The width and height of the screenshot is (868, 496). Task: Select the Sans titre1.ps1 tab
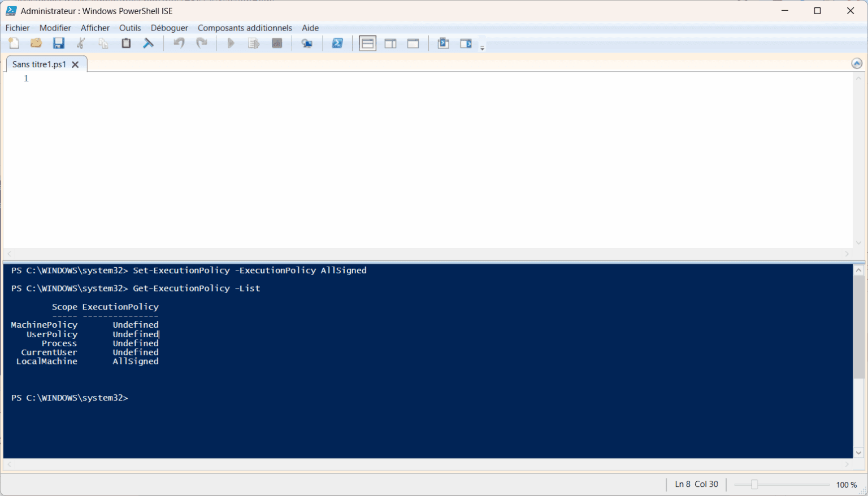40,64
